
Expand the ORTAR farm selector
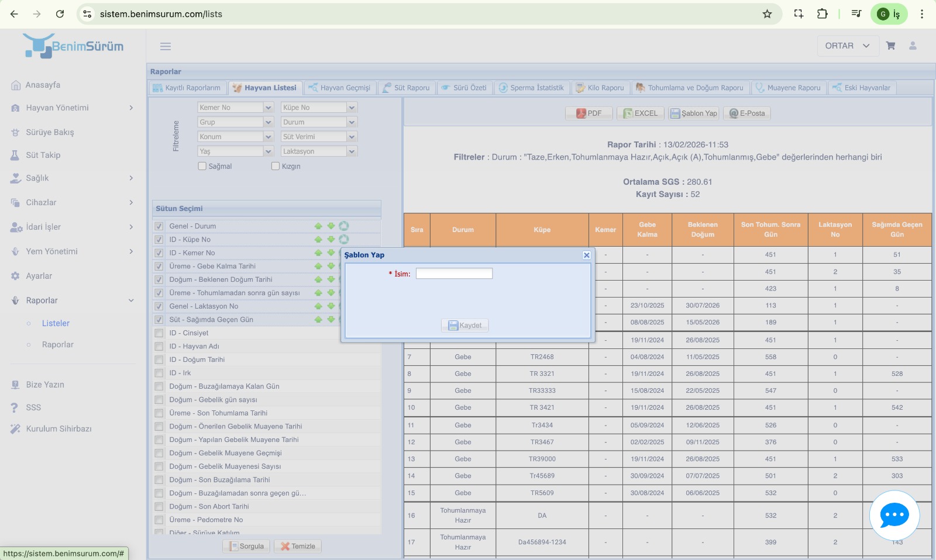pos(848,46)
